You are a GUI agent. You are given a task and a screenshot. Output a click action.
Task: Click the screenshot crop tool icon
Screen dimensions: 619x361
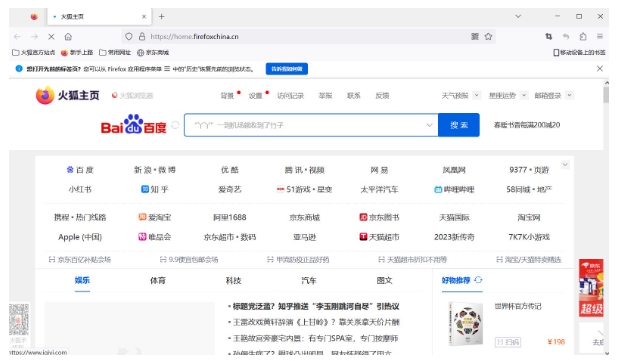549,36
